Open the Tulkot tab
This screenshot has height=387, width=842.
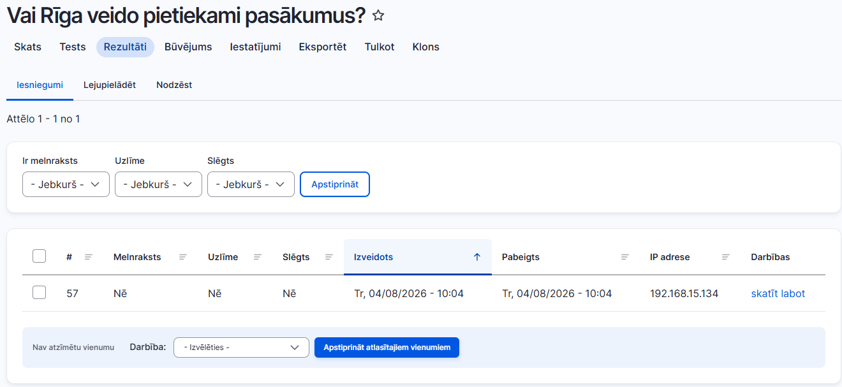[x=380, y=47]
